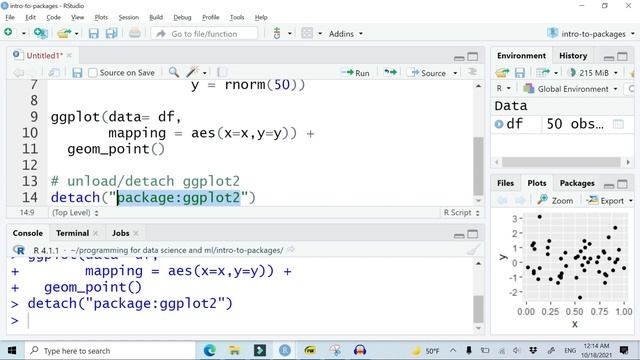Click the Windows Start button
Screen dimensions: 640x360
(12, 350)
